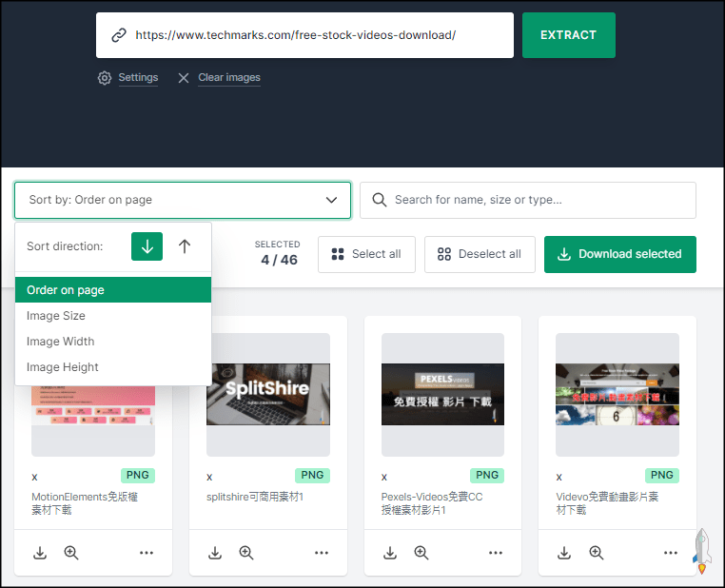This screenshot has width=725, height=588.
Task: Click the Clear images X icon
Action: pos(184,78)
